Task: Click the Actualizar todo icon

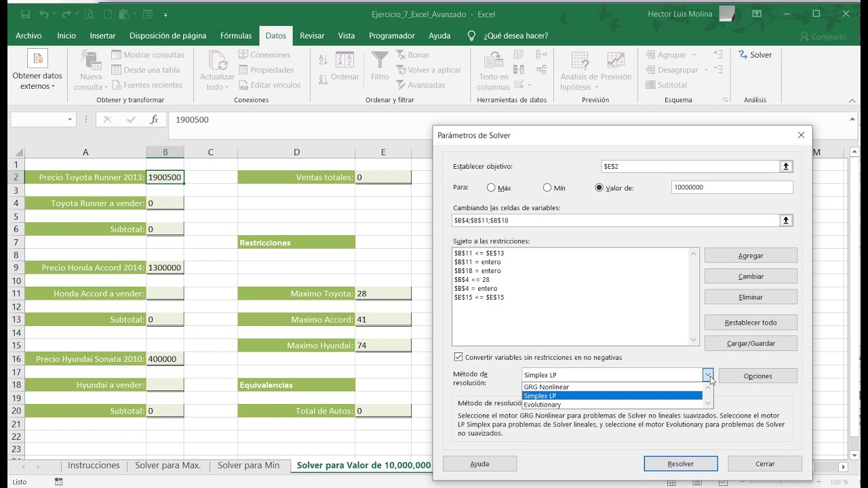Action: point(217,62)
